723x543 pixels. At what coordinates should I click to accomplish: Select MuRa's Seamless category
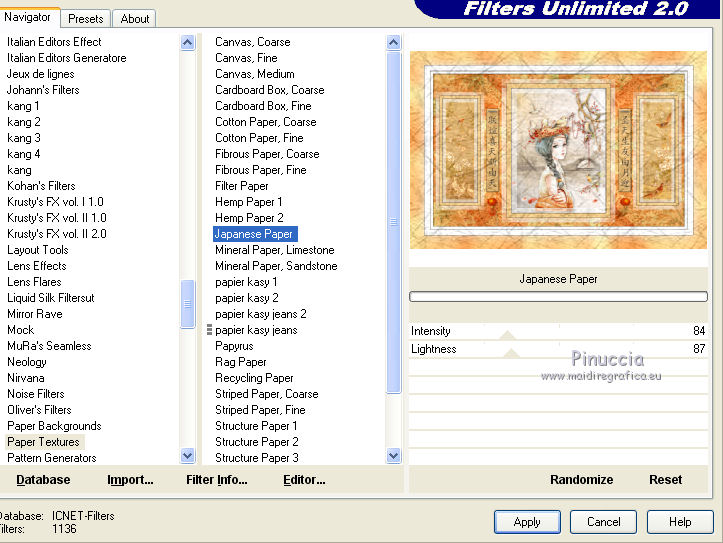[49, 346]
